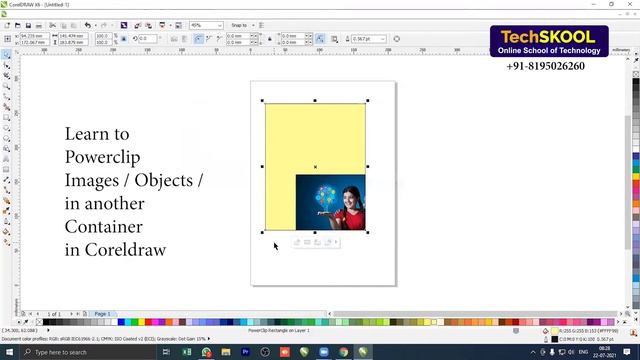The width and height of the screenshot is (640, 360).
Task: Click the object X position field
Action: (x=34, y=36)
